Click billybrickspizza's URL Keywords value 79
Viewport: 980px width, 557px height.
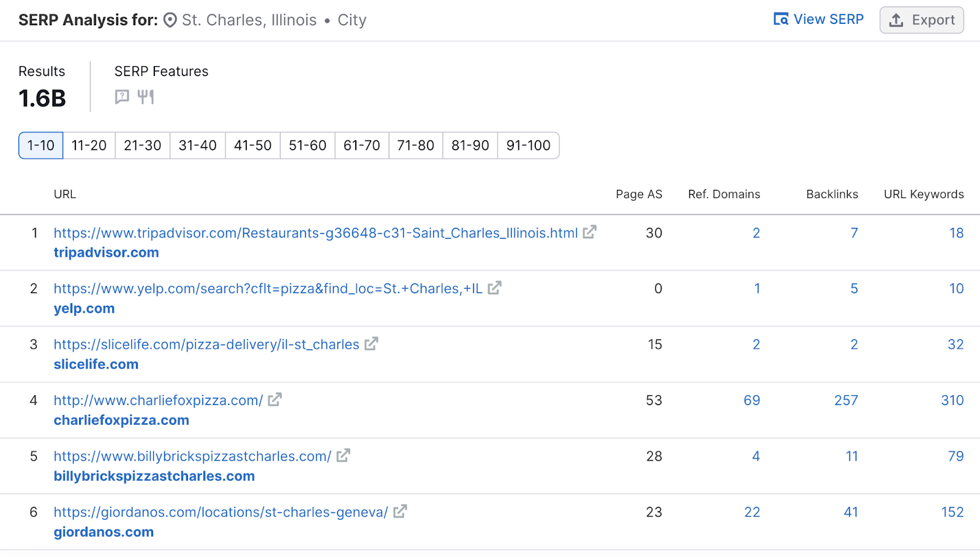click(x=956, y=456)
